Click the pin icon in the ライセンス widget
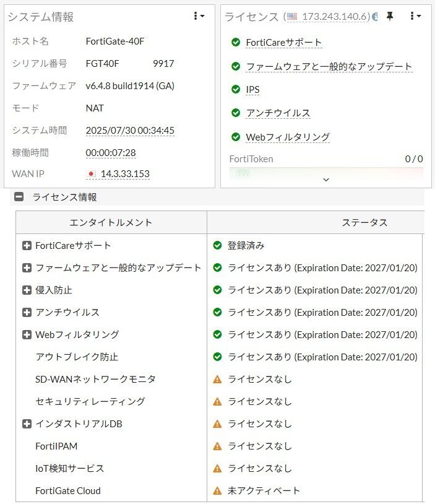The image size is (435, 504). [390, 15]
